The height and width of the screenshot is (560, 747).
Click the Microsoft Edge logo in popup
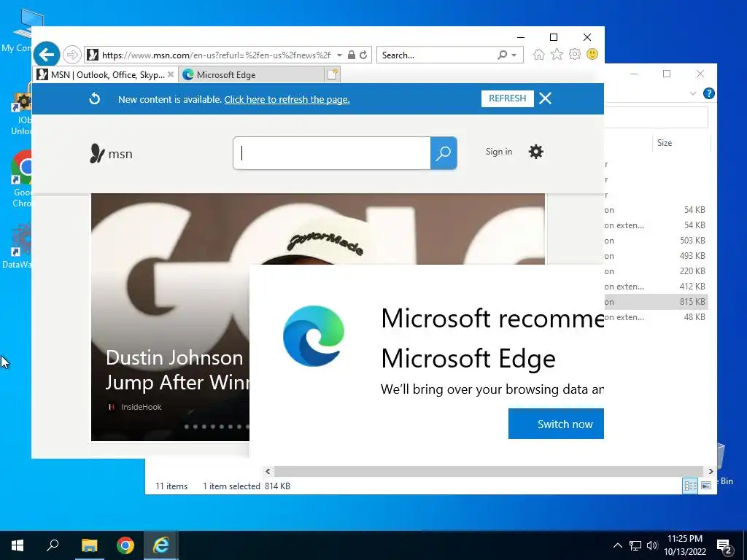pyautogui.click(x=314, y=336)
